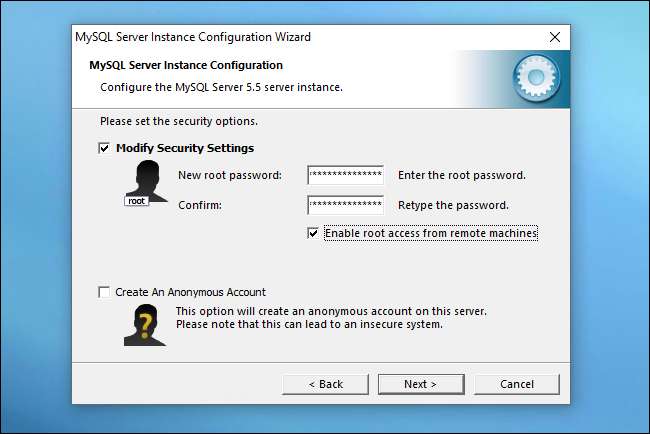
Task: Click the 'New root password:' label
Action: 230,175
